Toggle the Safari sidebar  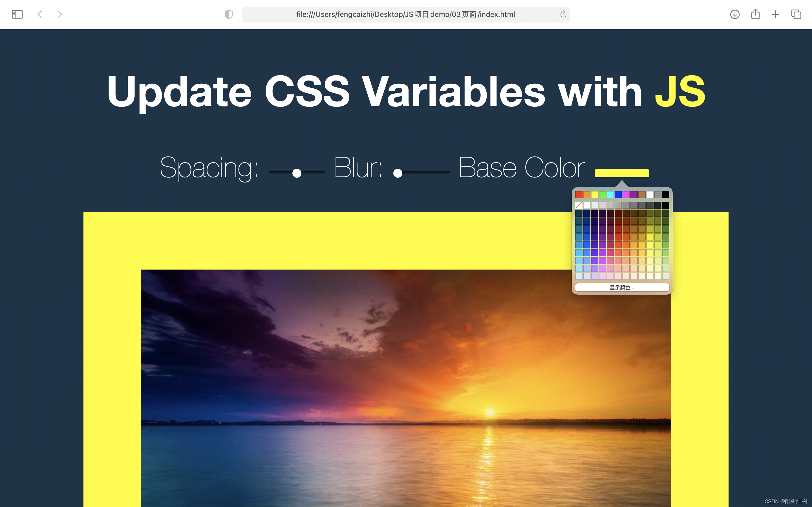[x=17, y=14]
